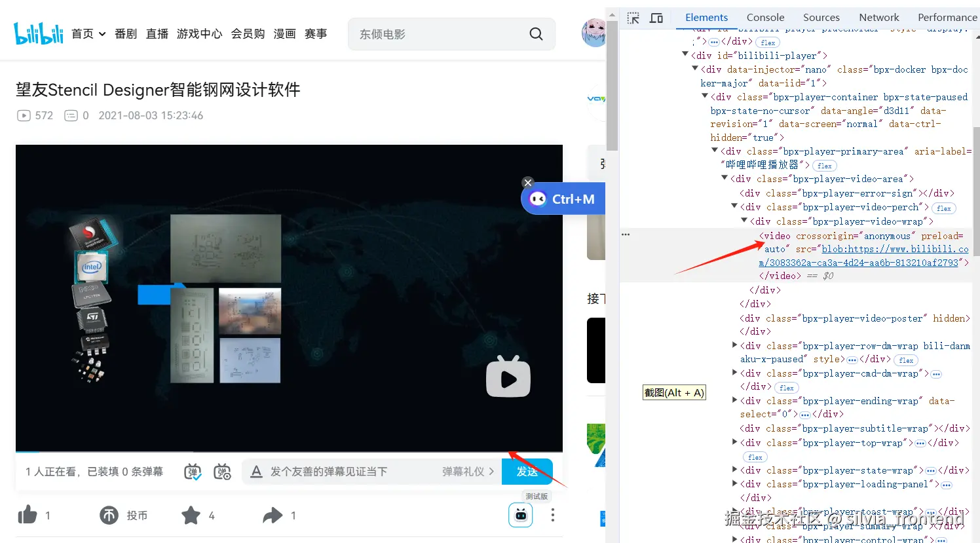The image size is (980, 543).
Task: Click the robot AI assistant icon
Action: 521,515
